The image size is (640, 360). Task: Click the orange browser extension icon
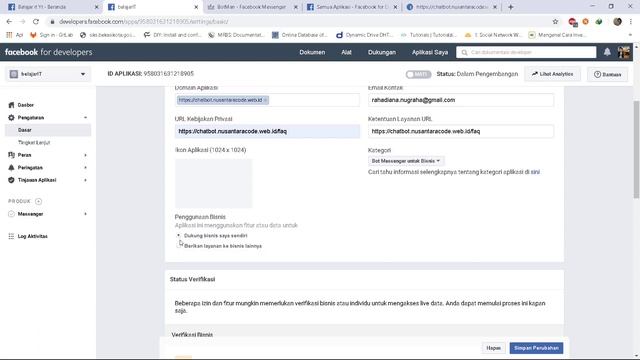tap(586, 22)
